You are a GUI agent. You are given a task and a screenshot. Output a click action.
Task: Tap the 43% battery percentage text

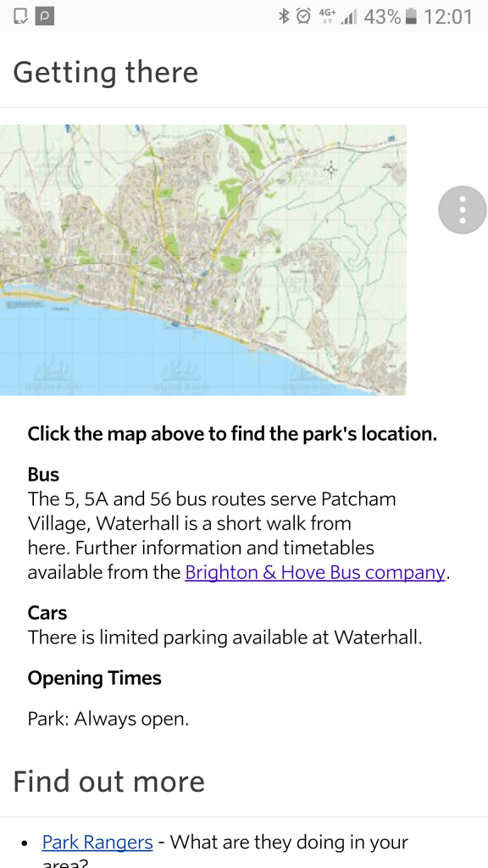point(382,17)
